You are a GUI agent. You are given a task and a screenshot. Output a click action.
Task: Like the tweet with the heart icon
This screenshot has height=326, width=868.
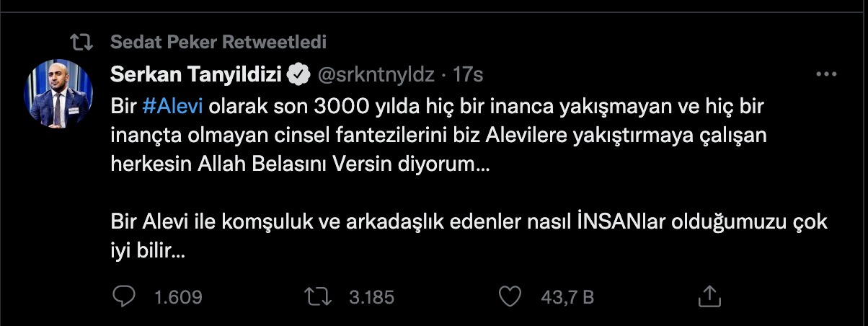click(x=510, y=296)
